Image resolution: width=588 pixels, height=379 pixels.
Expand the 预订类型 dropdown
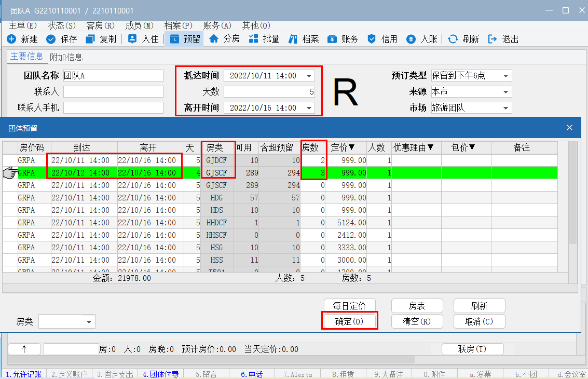click(x=505, y=76)
